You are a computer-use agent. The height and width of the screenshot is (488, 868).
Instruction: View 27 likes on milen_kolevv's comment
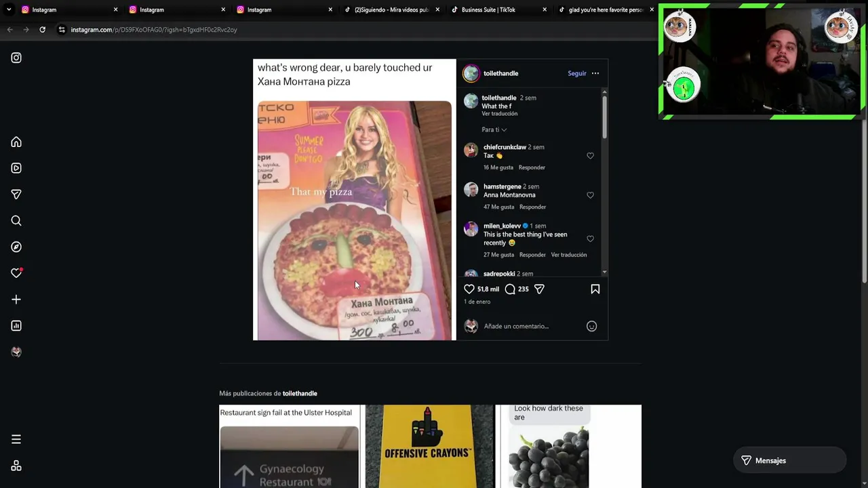point(499,255)
